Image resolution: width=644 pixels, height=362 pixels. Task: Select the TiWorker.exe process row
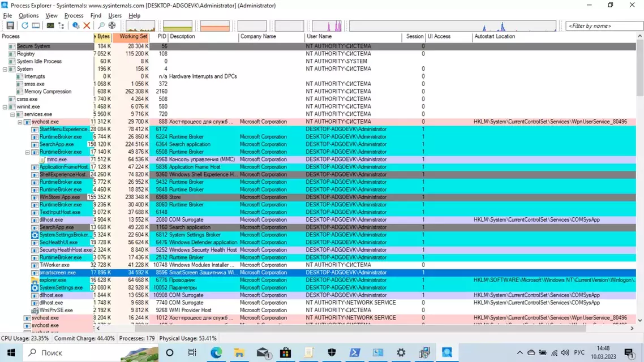point(318,265)
